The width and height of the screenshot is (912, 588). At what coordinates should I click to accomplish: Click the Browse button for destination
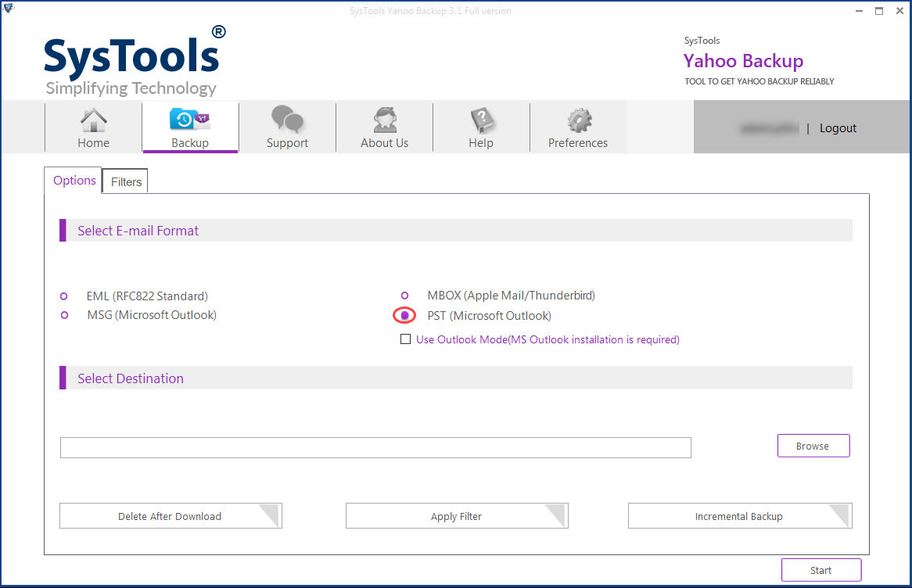click(813, 446)
